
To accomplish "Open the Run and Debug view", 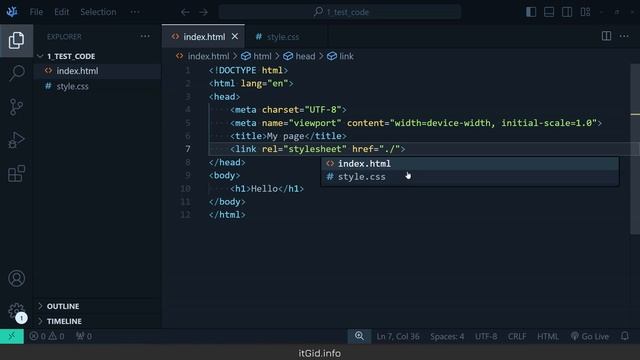I will pos(16,140).
